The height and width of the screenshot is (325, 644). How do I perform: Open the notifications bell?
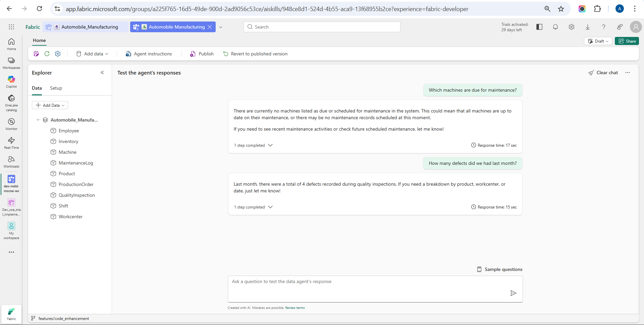click(x=555, y=27)
